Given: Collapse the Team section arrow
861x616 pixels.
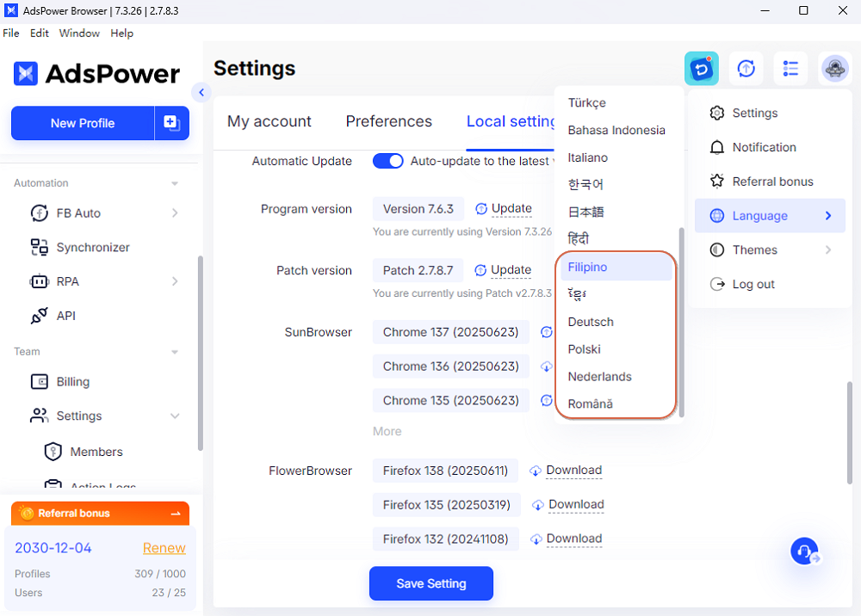Looking at the screenshot, I should 175,352.
